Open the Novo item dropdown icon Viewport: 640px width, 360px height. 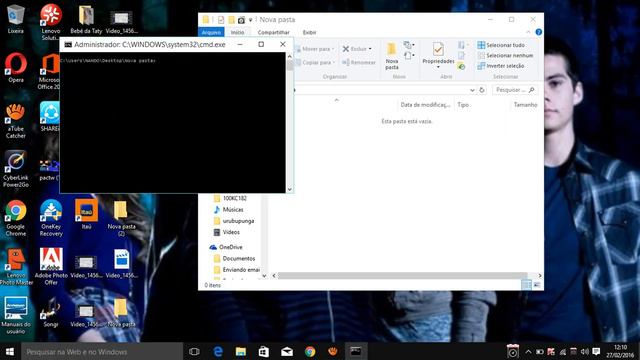pyautogui.click(x=409, y=44)
